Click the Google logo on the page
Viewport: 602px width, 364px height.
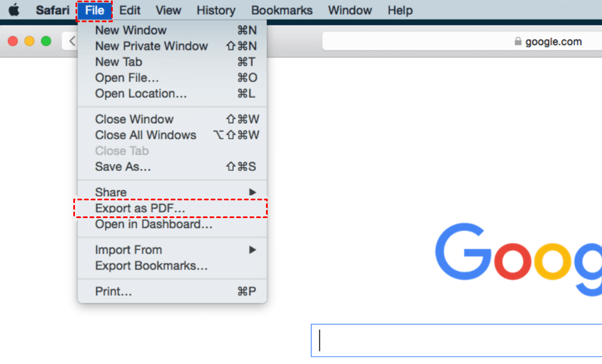(x=518, y=260)
